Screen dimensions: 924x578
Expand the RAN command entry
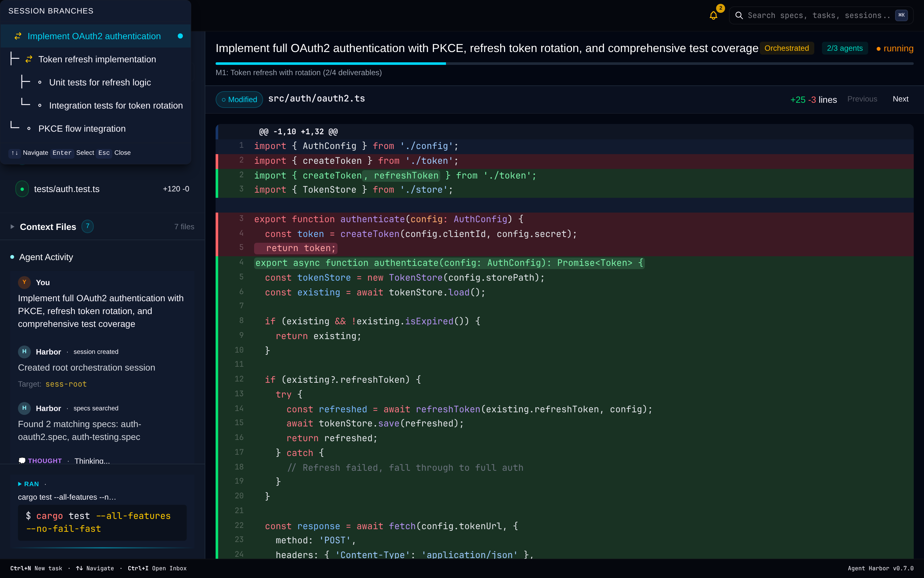(x=20, y=484)
